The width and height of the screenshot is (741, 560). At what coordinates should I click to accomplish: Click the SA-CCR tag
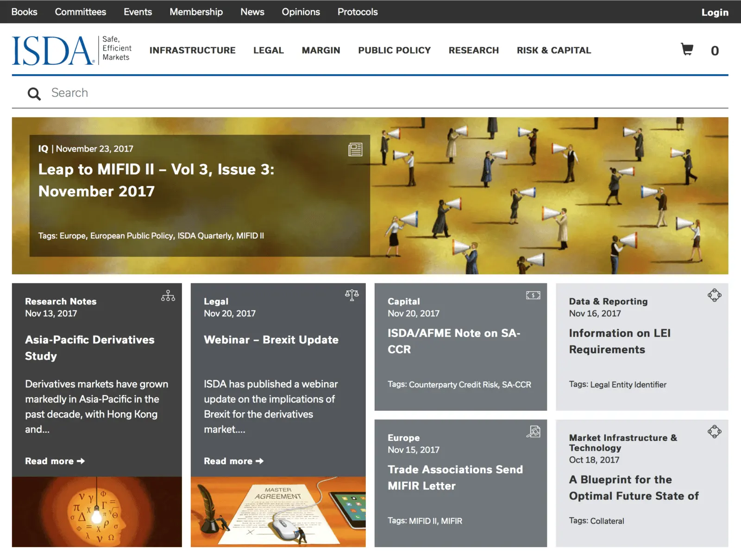(x=516, y=385)
